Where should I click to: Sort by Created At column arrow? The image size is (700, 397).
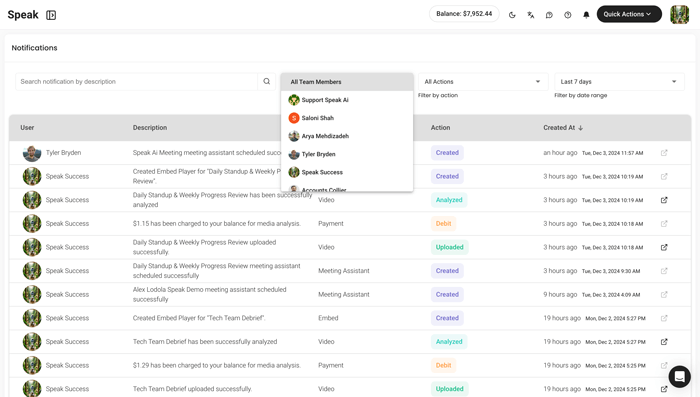coord(580,128)
